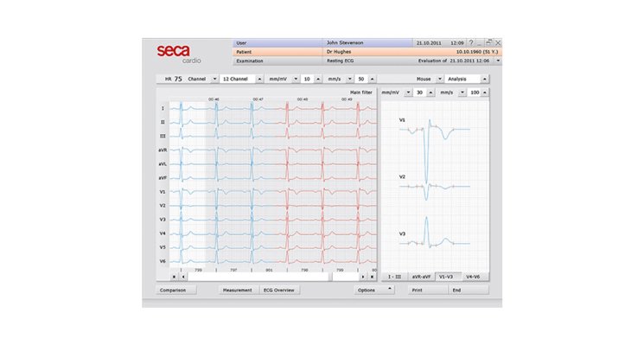Step the ECG scrollbar right one increment
The height and width of the screenshot is (345, 644).
363,277
